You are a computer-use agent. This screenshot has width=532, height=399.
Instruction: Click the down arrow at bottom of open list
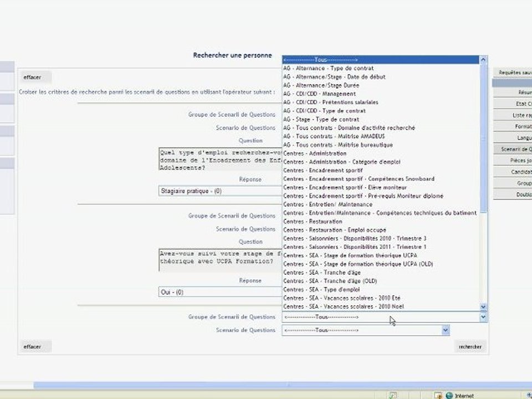point(483,306)
